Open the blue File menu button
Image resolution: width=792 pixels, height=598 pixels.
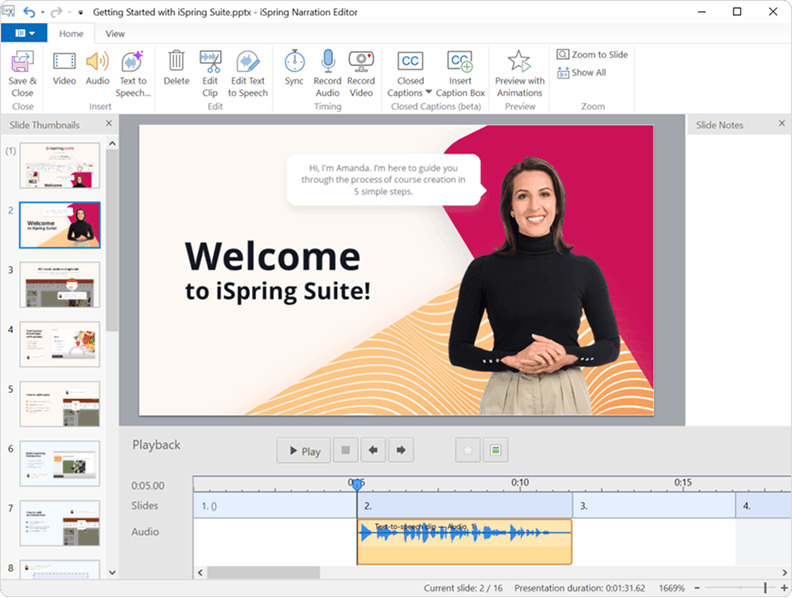coord(24,33)
